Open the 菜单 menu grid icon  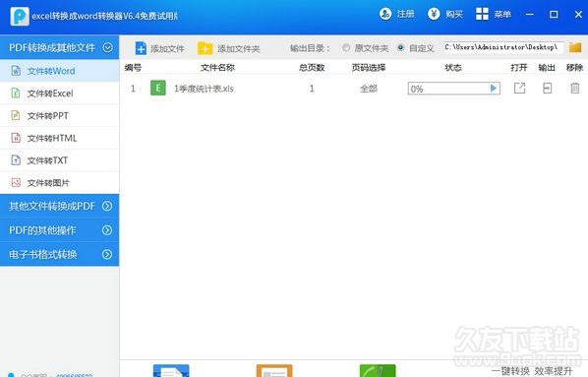pyautogui.click(x=482, y=14)
